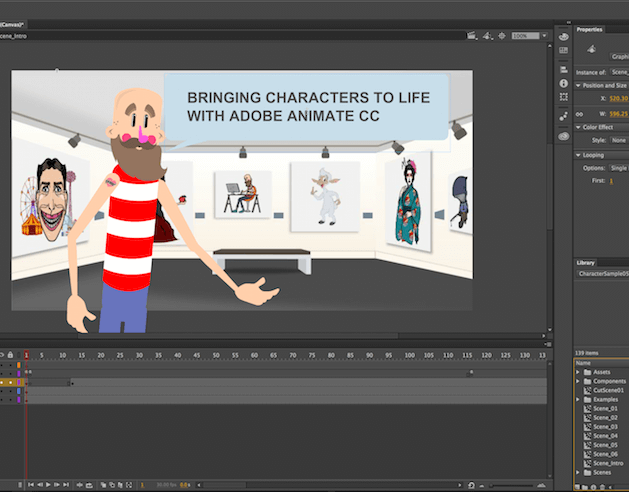Click the Center Stage crosshair icon
The image size is (629, 492).
pos(502,36)
